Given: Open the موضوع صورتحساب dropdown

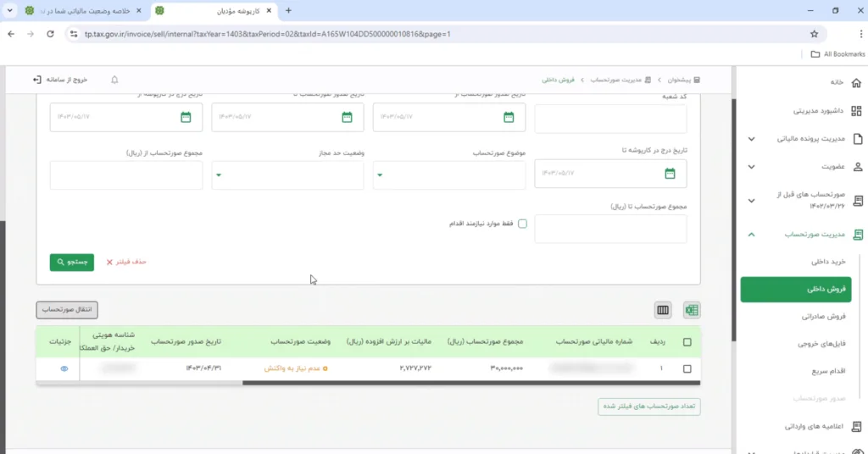Looking at the screenshot, I should click(x=449, y=175).
